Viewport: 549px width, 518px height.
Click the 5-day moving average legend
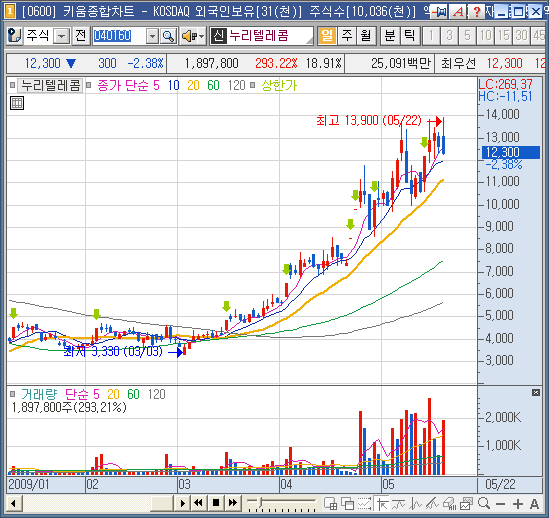click(156, 85)
